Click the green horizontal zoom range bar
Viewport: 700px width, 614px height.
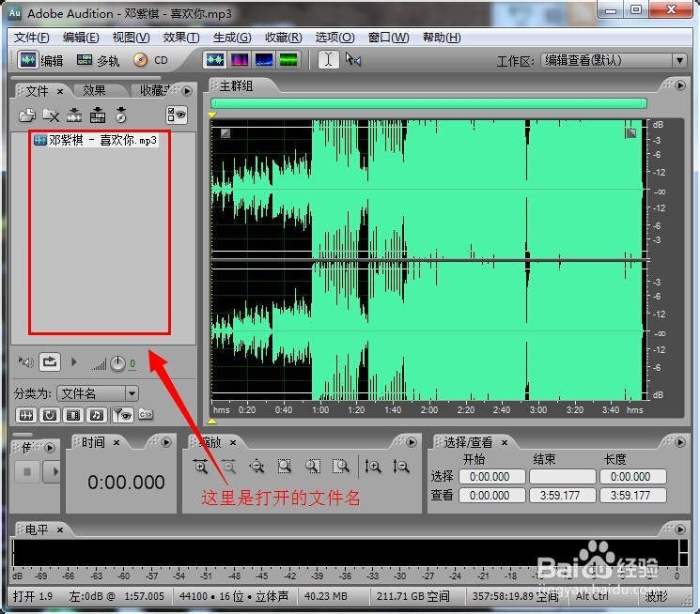pyautogui.click(x=428, y=103)
